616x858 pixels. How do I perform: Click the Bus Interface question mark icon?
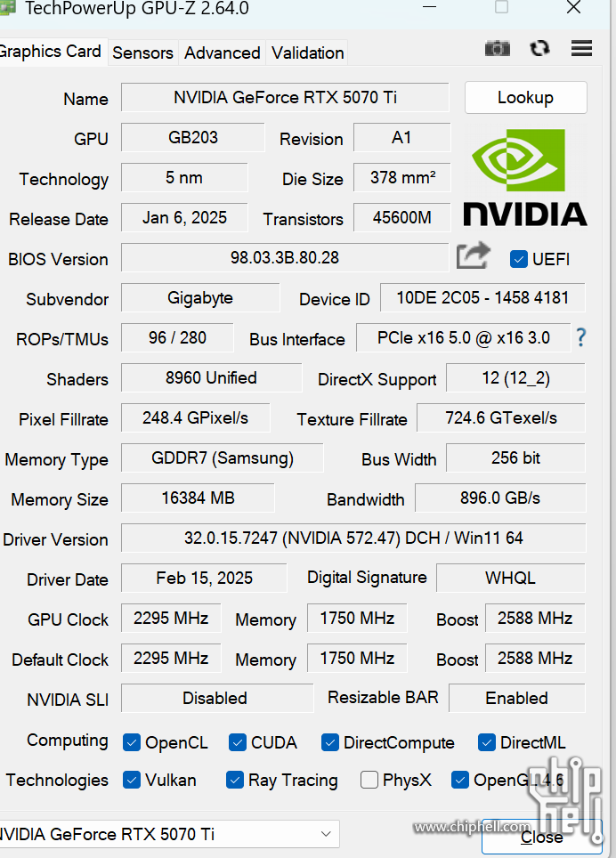[581, 337]
